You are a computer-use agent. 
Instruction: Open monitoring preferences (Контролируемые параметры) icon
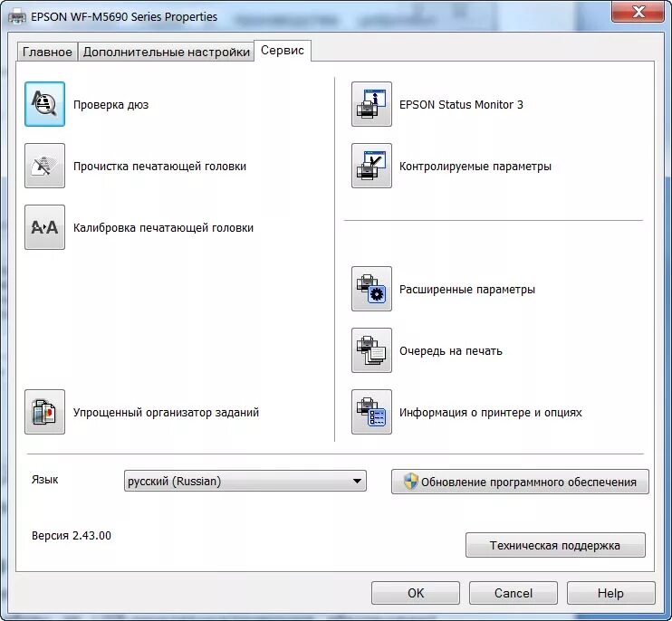tap(371, 166)
